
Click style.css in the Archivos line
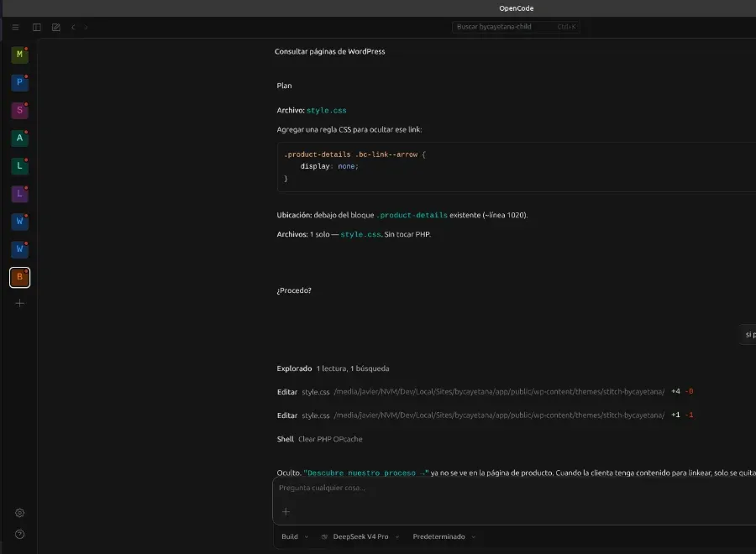point(360,234)
